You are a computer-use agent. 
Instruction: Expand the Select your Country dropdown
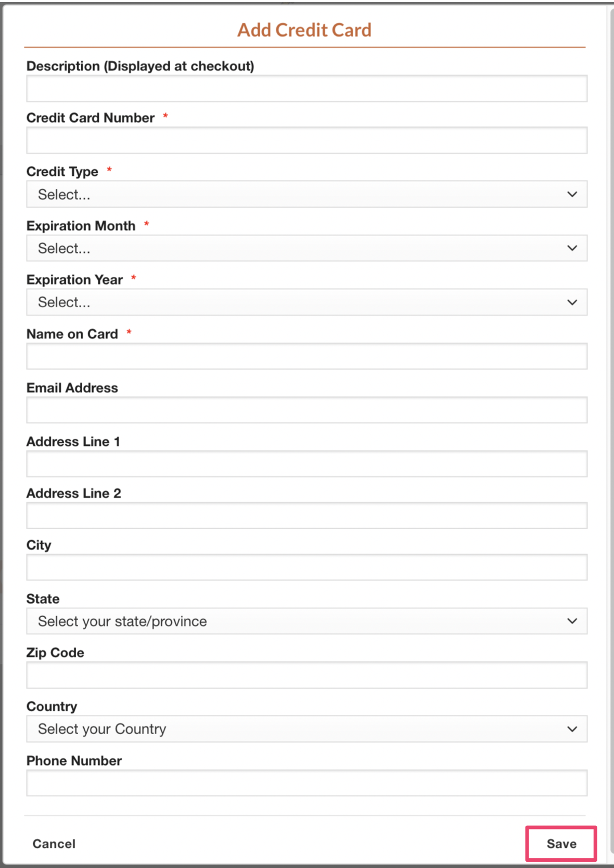pyautogui.click(x=306, y=729)
